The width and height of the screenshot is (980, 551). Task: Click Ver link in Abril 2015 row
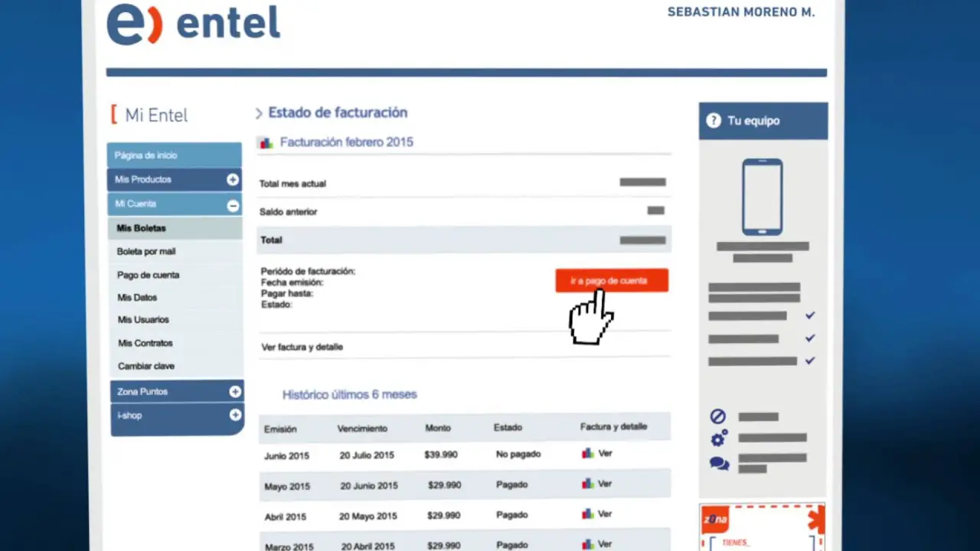click(x=606, y=514)
